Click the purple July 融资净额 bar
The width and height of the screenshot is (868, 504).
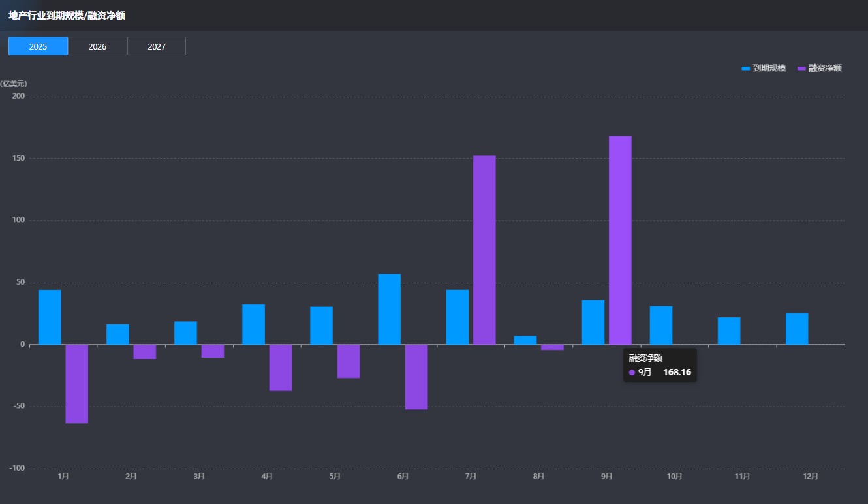[484, 249]
